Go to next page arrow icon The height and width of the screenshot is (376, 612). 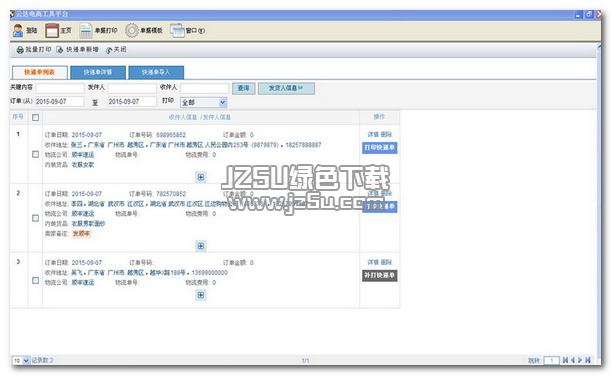coord(580,360)
